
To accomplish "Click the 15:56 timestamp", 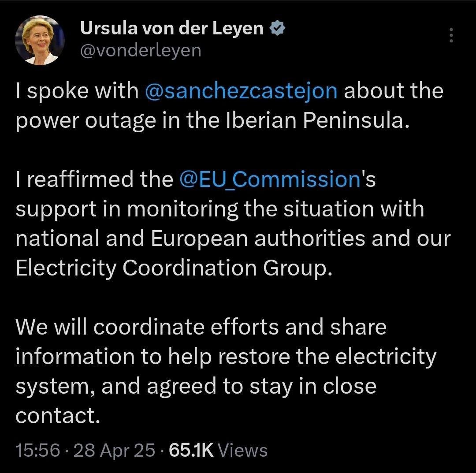I will [x=37, y=451].
